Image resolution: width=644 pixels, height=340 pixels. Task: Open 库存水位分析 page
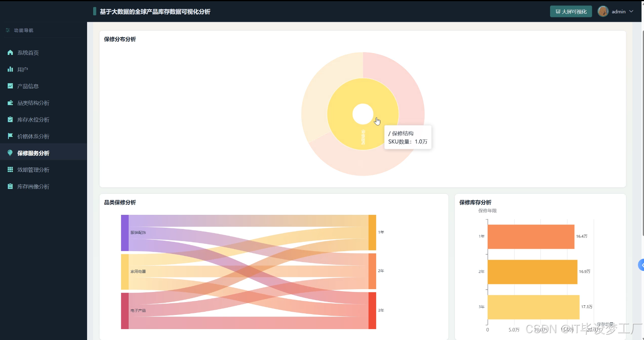[43, 120]
